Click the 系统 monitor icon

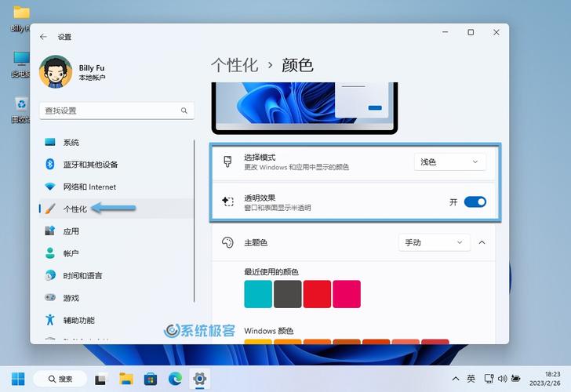point(50,142)
